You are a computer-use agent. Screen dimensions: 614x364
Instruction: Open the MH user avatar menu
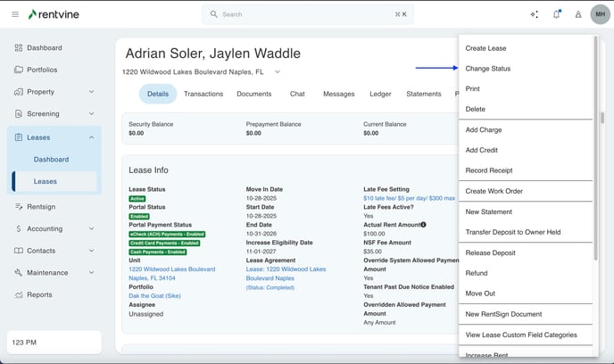coord(600,14)
